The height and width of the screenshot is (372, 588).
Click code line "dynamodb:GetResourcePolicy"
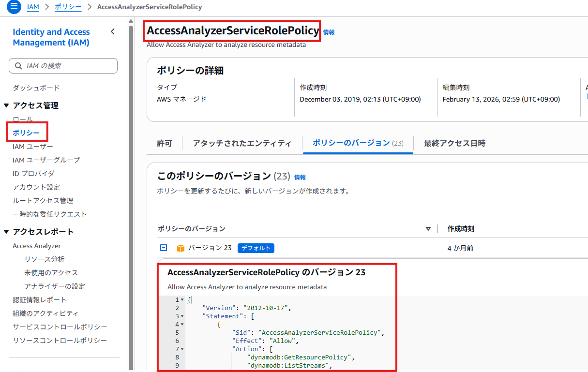301,357
